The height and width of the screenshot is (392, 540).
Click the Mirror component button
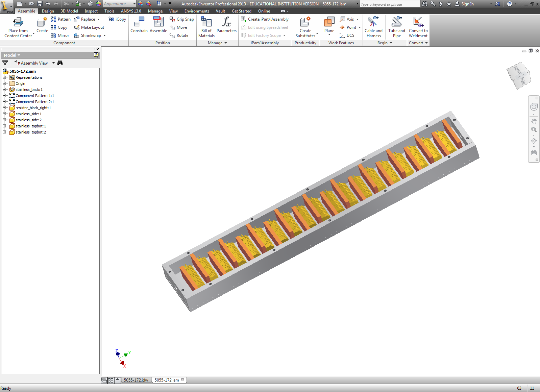tap(60, 35)
